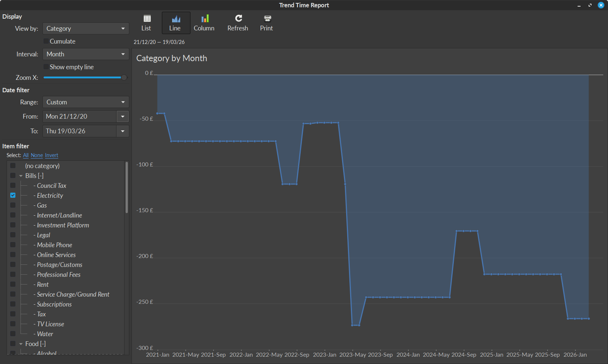Click the -250 £ axis label
Viewport: 608px width, 364px height.
[x=145, y=302]
